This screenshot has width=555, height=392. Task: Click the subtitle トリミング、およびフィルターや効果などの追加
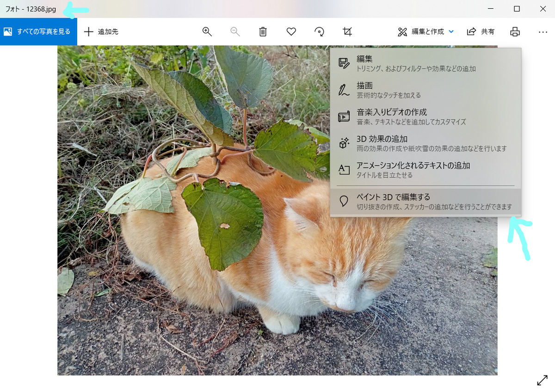(416, 69)
